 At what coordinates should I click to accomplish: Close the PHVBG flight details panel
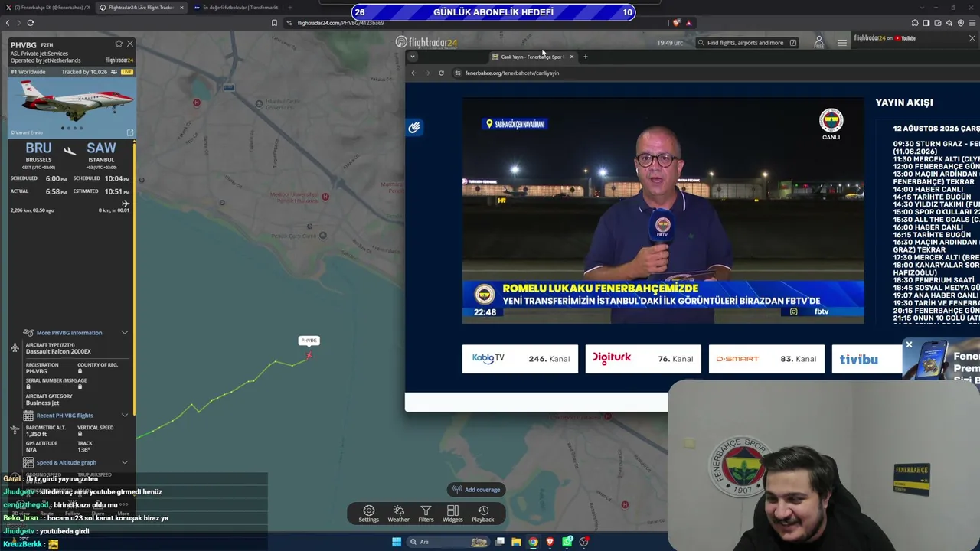point(130,44)
